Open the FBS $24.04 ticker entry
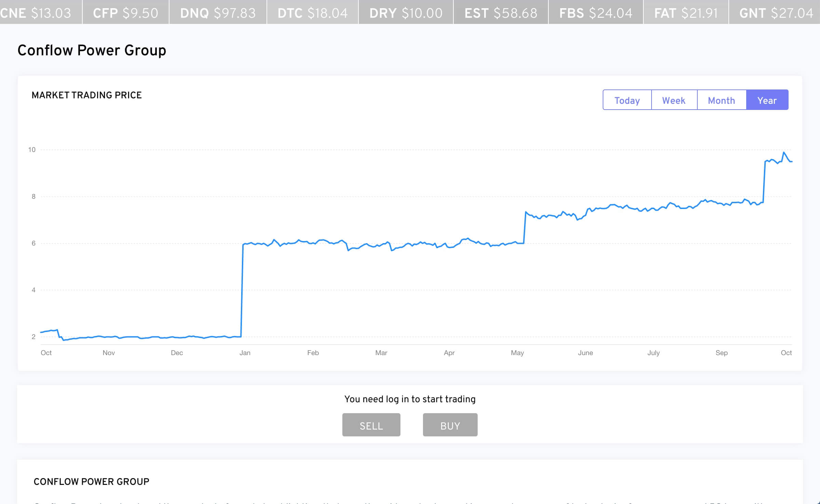The width and height of the screenshot is (820, 504). point(595,13)
